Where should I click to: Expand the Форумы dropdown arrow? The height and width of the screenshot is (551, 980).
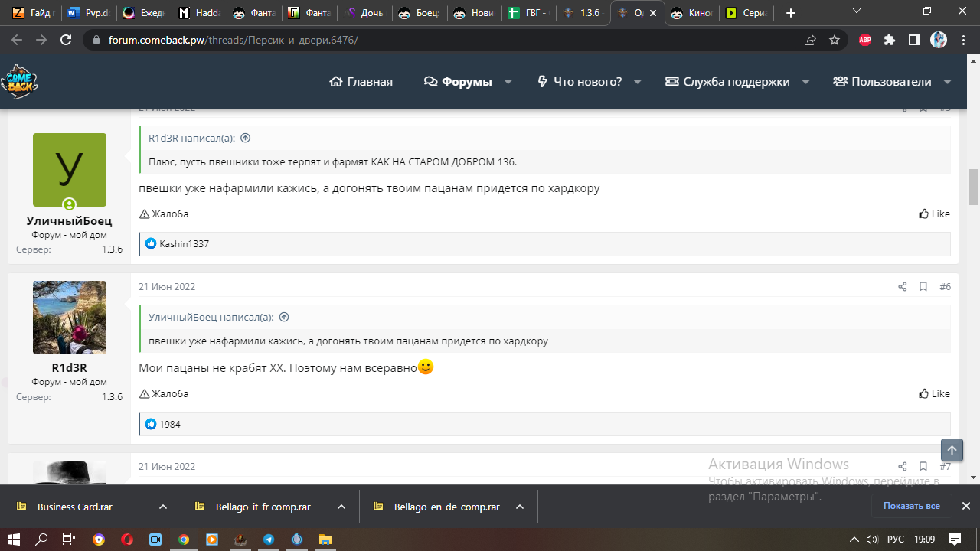pyautogui.click(x=508, y=82)
